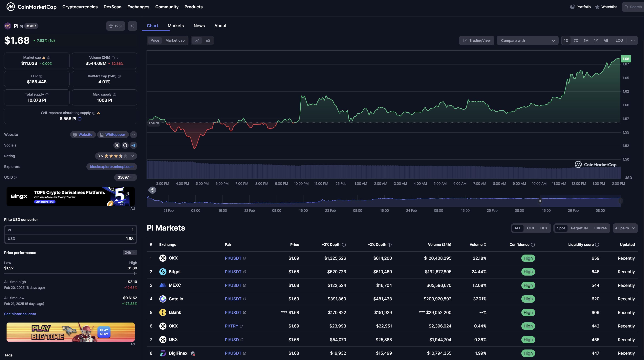This screenshot has height=360, width=644.
Task: Copy the UCID 35697 with the copy icon
Action: point(133,178)
